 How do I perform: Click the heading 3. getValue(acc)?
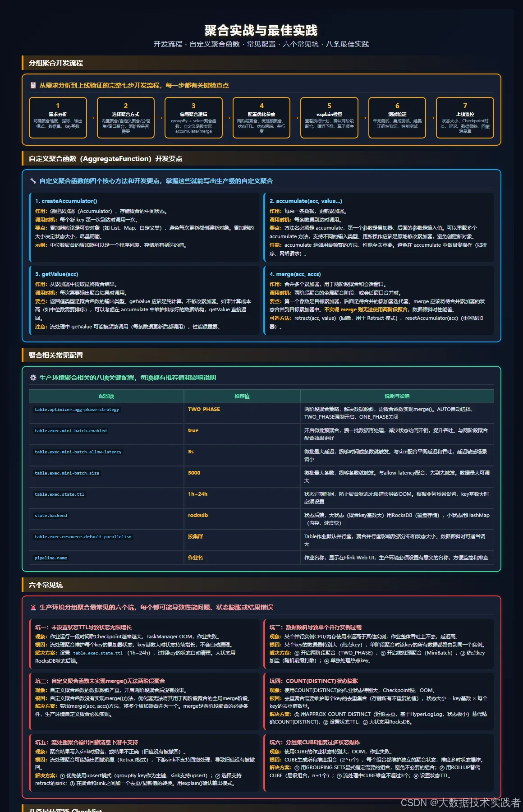coord(57,274)
